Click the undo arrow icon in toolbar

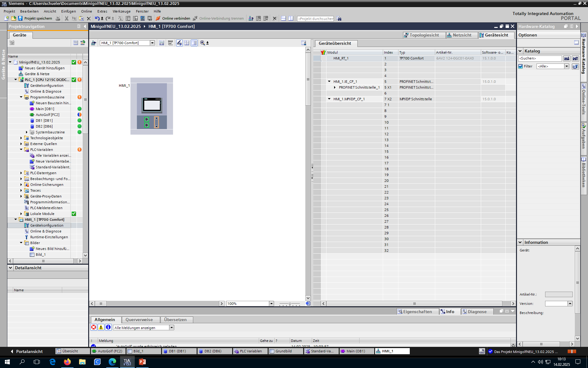pyautogui.click(x=97, y=18)
